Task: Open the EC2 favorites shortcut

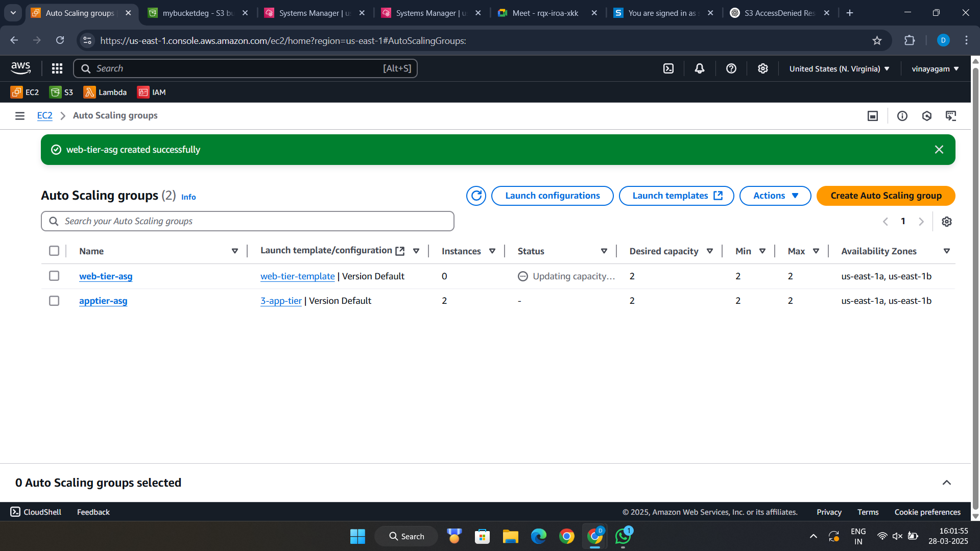Action: pyautogui.click(x=25, y=92)
